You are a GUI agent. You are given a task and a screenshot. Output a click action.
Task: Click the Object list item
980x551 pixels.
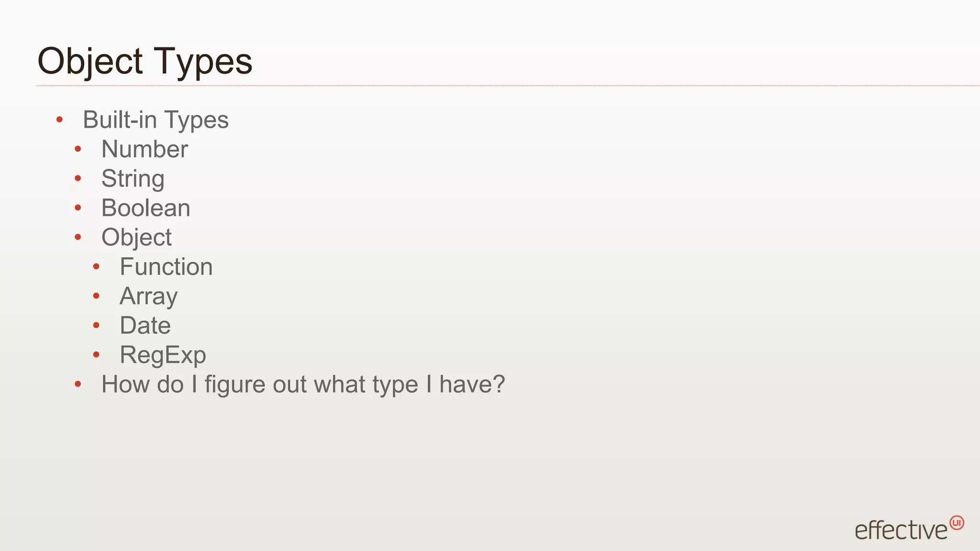pyautogui.click(x=136, y=238)
